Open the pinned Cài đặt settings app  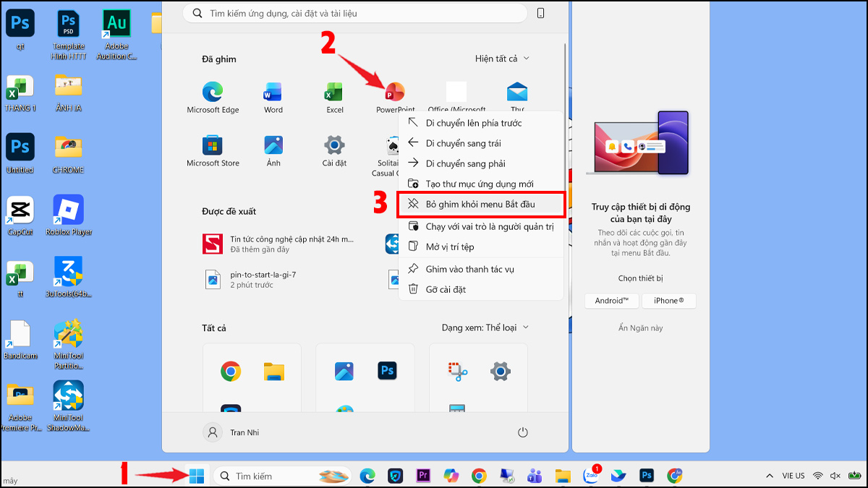point(334,150)
